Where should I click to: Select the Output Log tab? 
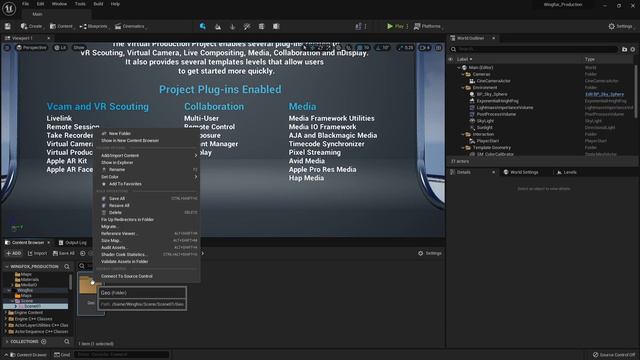pyautogui.click(x=73, y=243)
